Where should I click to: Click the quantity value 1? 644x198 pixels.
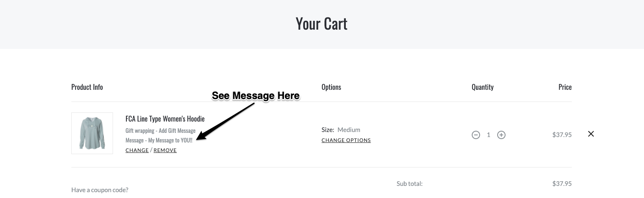point(488,135)
